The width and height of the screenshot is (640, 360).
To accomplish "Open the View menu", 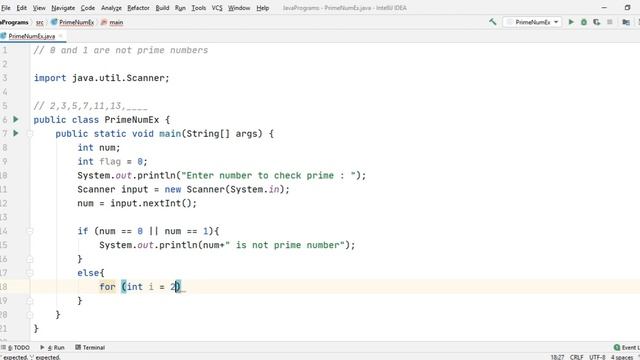I will coord(39,8).
